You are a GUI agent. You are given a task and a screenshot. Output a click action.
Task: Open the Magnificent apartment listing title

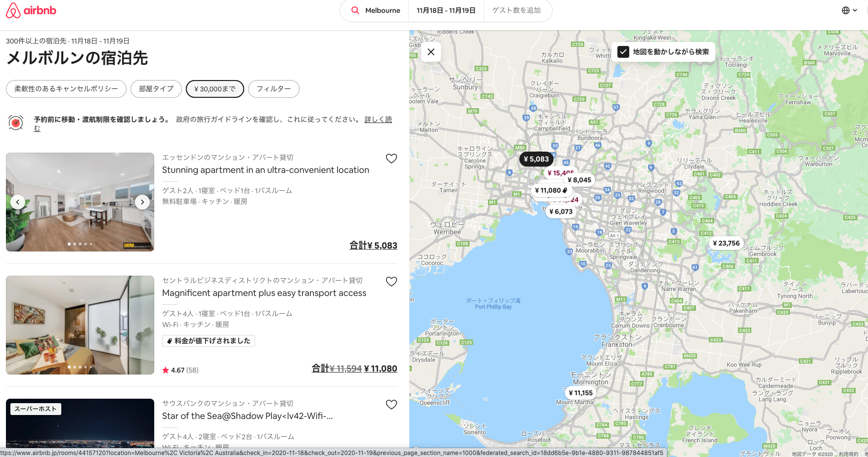pos(264,293)
